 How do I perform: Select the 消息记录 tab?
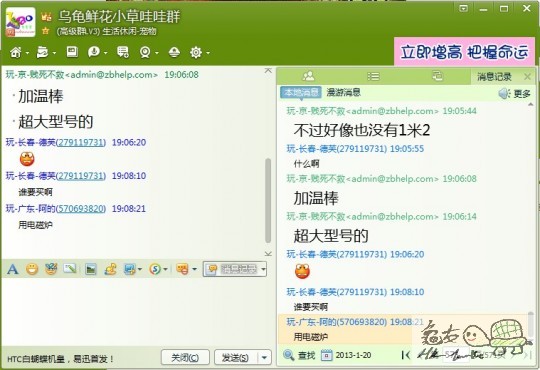point(494,76)
